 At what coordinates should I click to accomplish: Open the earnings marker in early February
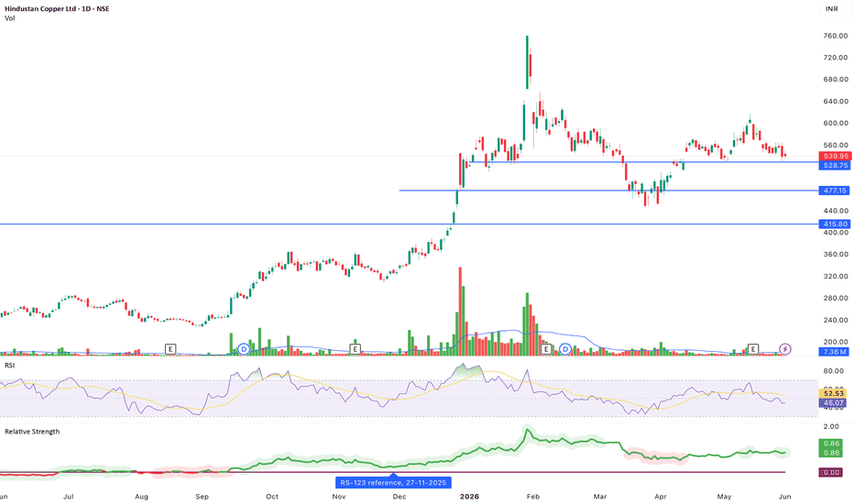pyautogui.click(x=546, y=349)
